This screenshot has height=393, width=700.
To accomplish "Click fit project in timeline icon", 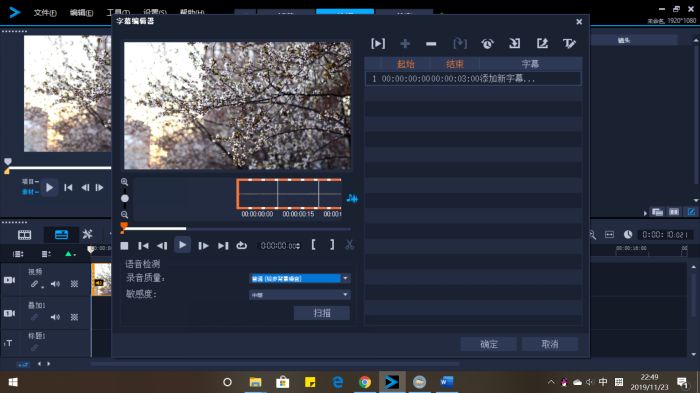I will coord(609,234).
